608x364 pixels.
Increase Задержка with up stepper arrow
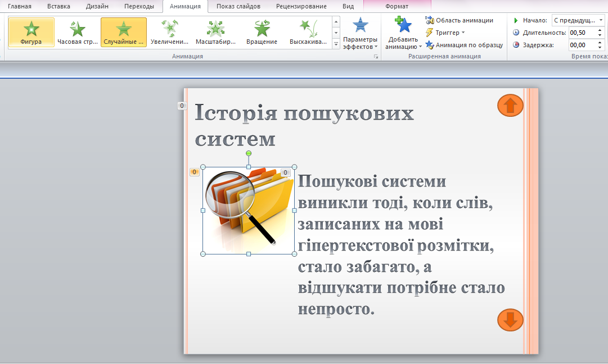[600, 43]
